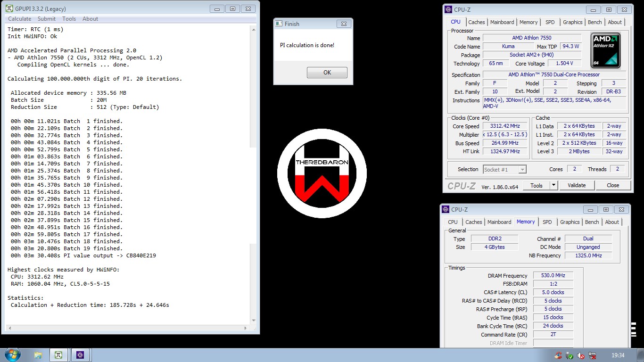Click the Close button in top CPU-Z
The height and width of the screenshot is (362, 644).
pos(613,186)
